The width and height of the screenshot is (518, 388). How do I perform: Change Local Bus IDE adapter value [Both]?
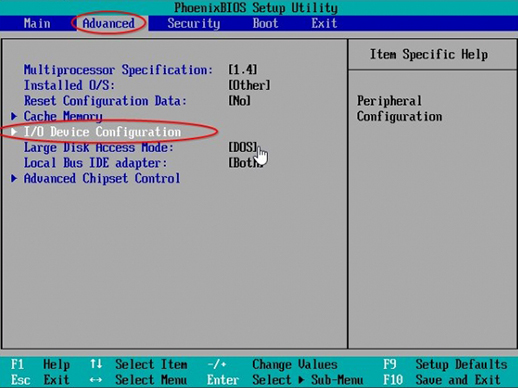pyautogui.click(x=246, y=163)
